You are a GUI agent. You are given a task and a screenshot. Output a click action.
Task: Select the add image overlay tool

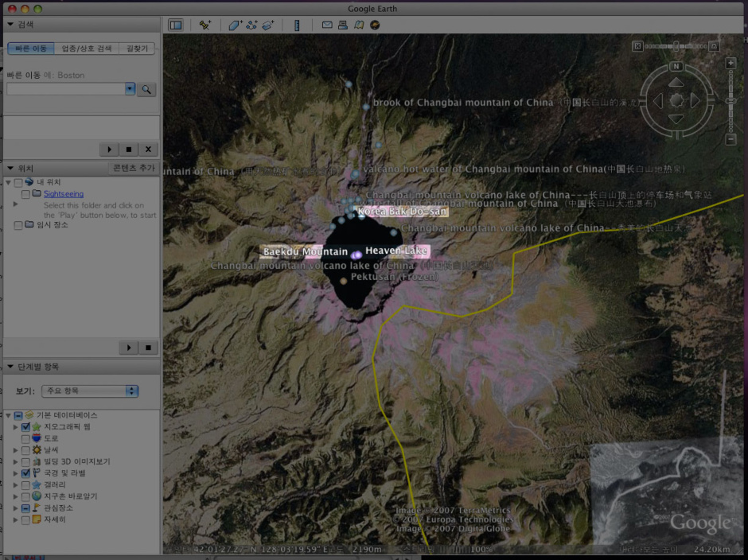point(268,25)
